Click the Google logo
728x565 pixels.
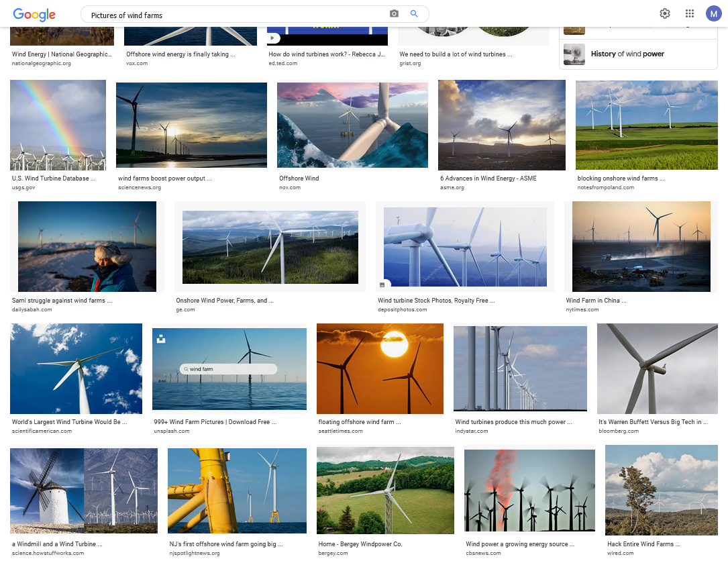pos(34,14)
